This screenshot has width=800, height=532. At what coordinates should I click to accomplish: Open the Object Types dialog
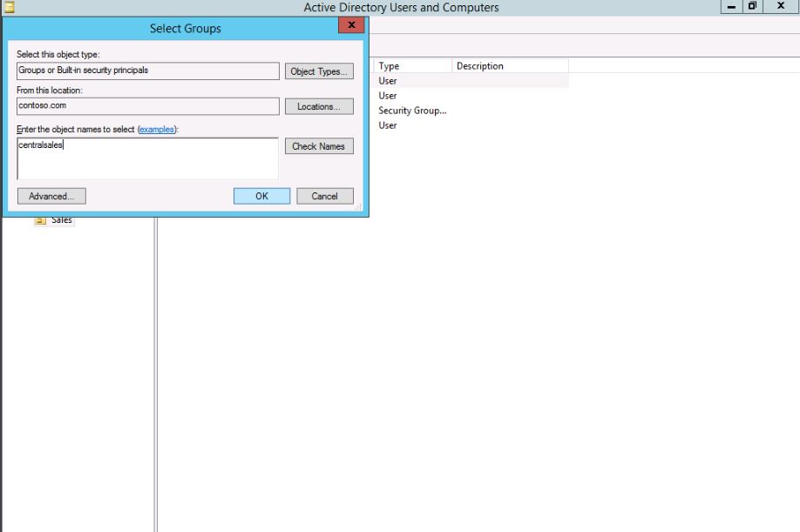point(319,71)
